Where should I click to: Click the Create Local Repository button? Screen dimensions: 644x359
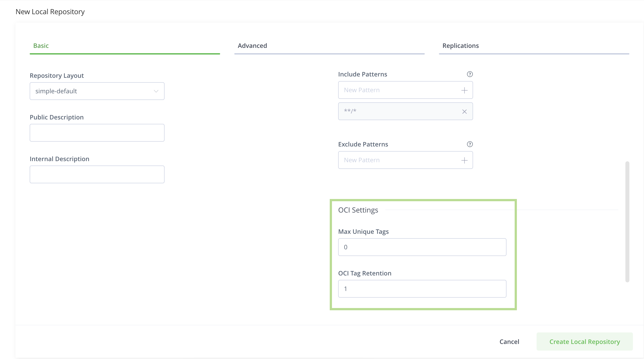pyautogui.click(x=584, y=341)
